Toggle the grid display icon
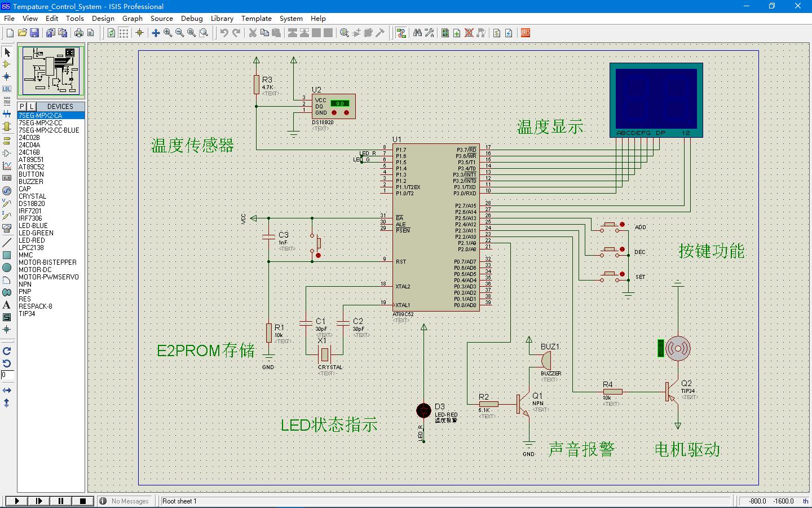The height and width of the screenshot is (508, 812). [x=123, y=33]
